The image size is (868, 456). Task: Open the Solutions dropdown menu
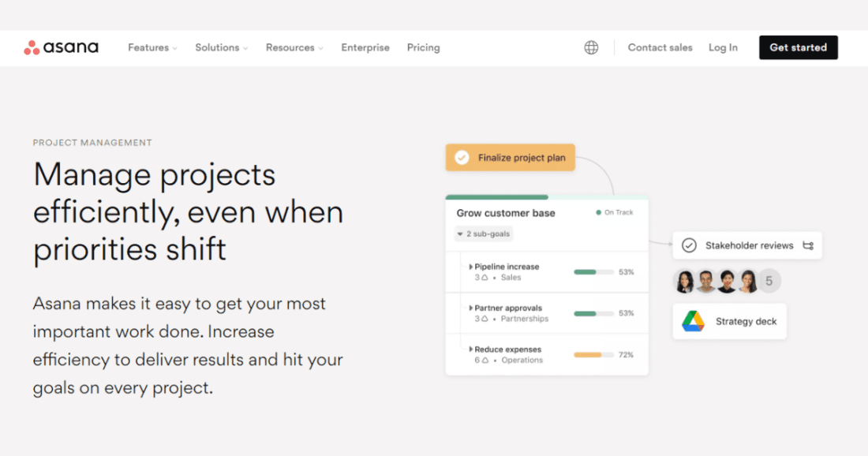coord(222,47)
